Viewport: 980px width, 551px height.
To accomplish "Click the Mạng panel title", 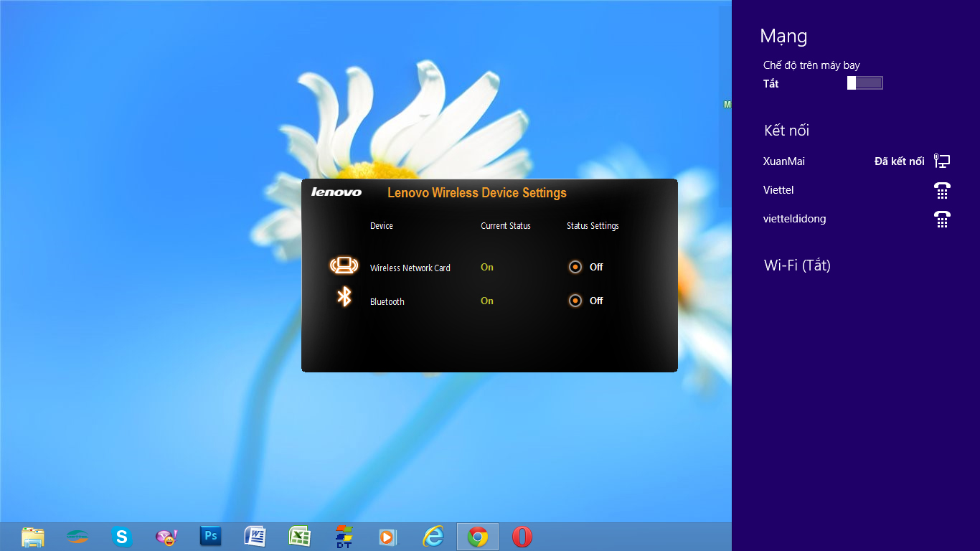I will point(783,37).
